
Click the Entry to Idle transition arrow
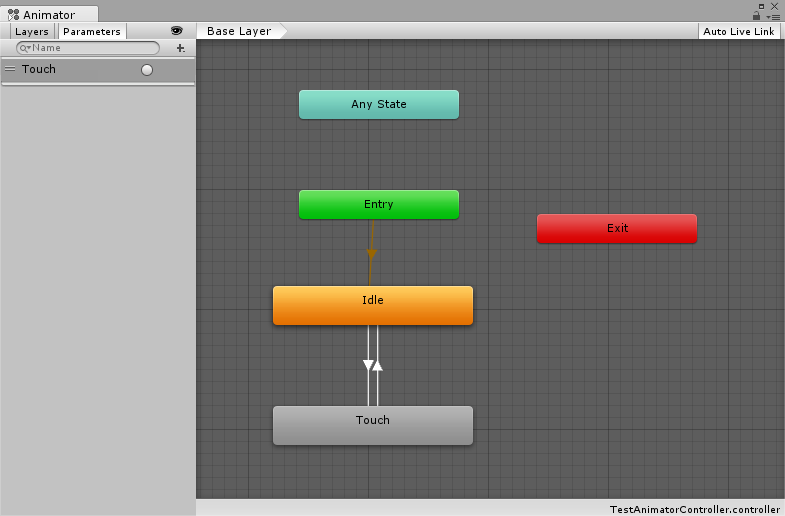pos(371,254)
